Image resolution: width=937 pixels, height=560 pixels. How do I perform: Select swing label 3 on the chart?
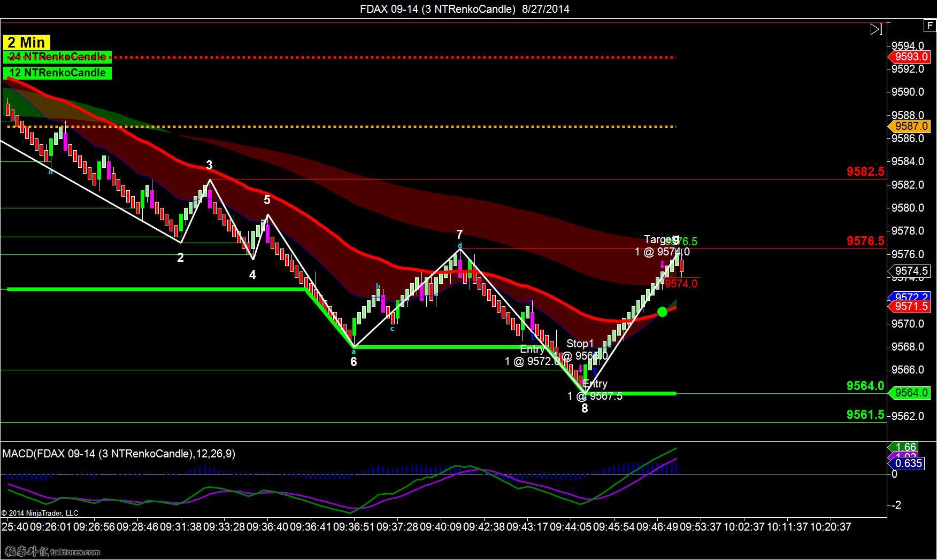209,165
